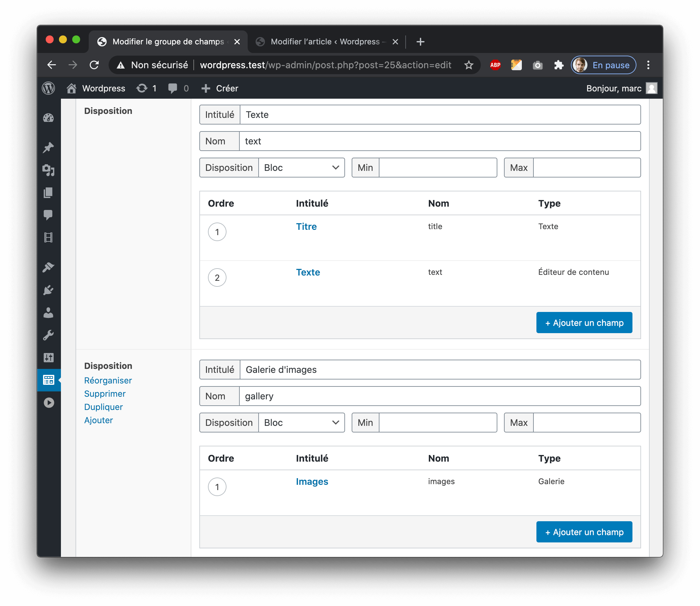Screen dimensions: 700x606
Task: Open the Images field link
Action: (x=312, y=481)
